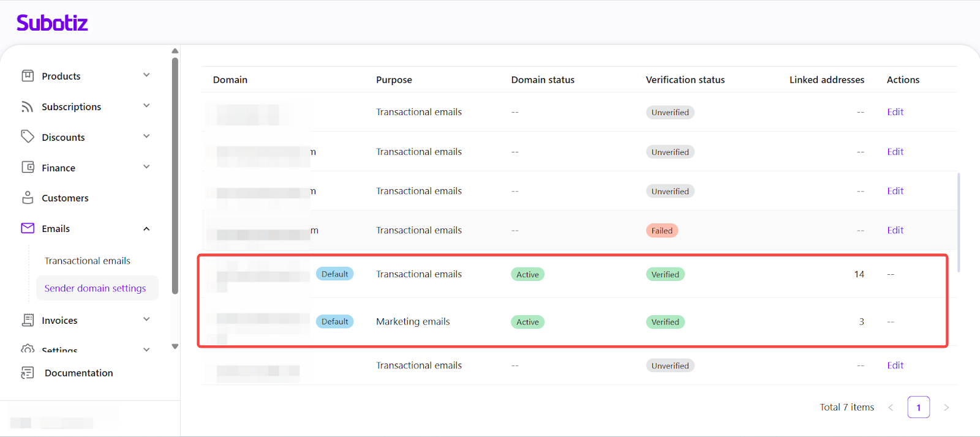Open Transactional emails submenu item
The height and width of the screenshot is (437, 980).
(88, 261)
